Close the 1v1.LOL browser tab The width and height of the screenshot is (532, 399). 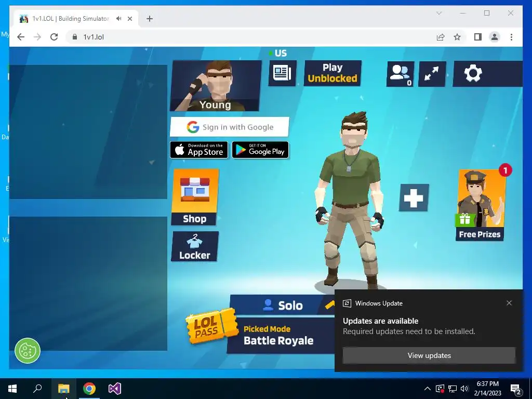pyautogui.click(x=129, y=19)
